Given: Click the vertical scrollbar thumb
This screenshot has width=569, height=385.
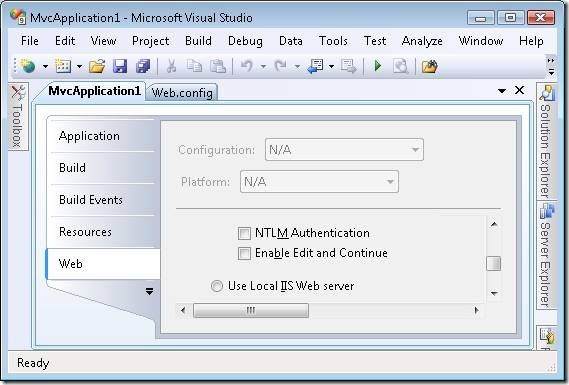Looking at the screenshot, I should 494,264.
